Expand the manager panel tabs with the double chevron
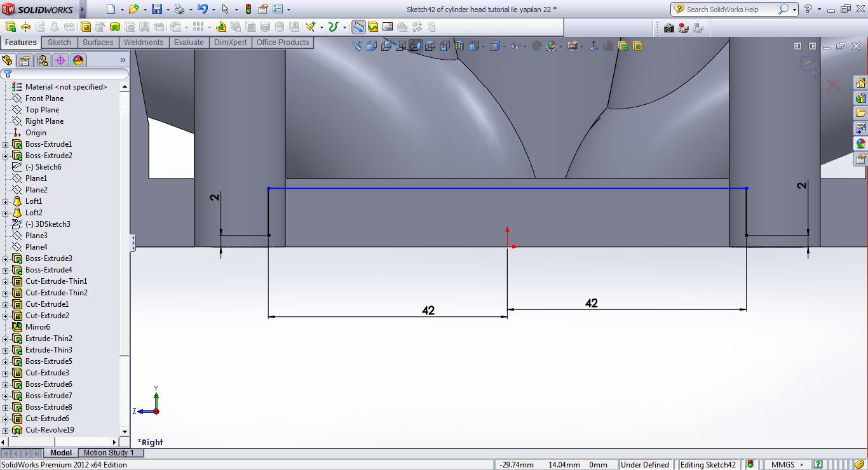This screenshot has height=470, width=868. tap(123, 60)
